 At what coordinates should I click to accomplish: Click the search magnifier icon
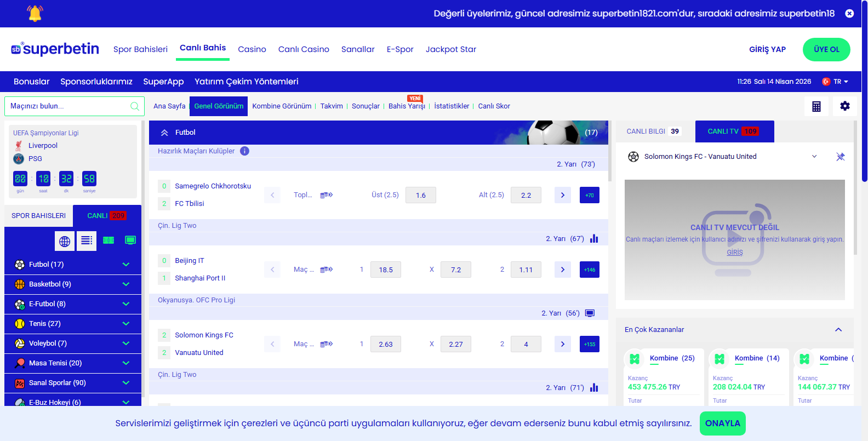(x=135, y=106)
